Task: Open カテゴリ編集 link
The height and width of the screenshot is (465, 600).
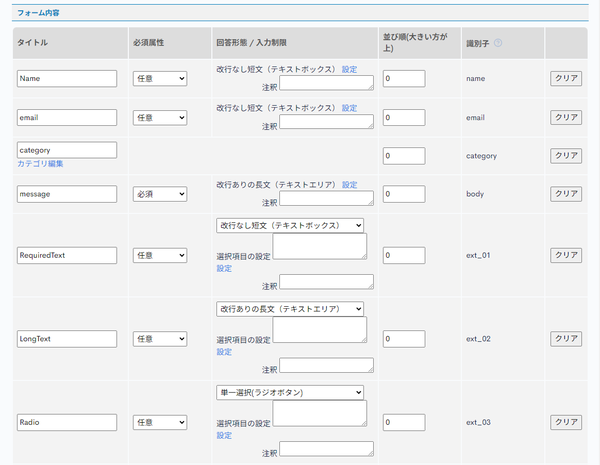Action: (x=40, y=164)
